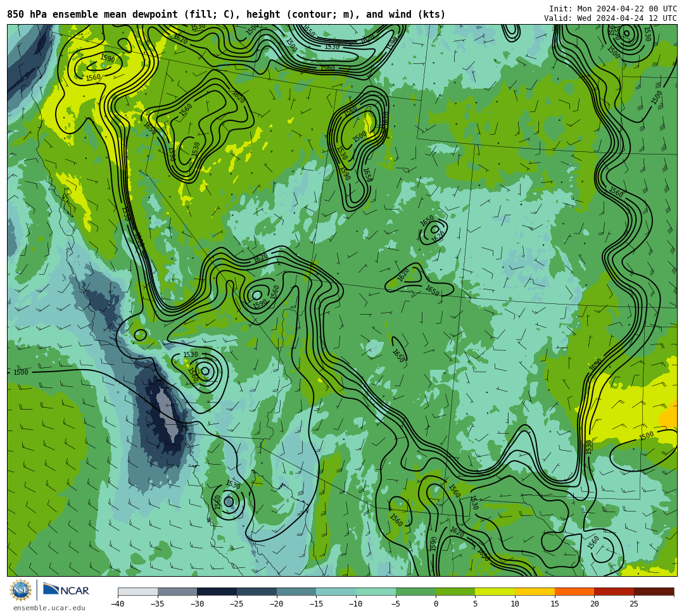The width and height of the screenshot is (684, 616).
Task: Click the 0 colorbar tick label
Action: (x=436, y=604)
